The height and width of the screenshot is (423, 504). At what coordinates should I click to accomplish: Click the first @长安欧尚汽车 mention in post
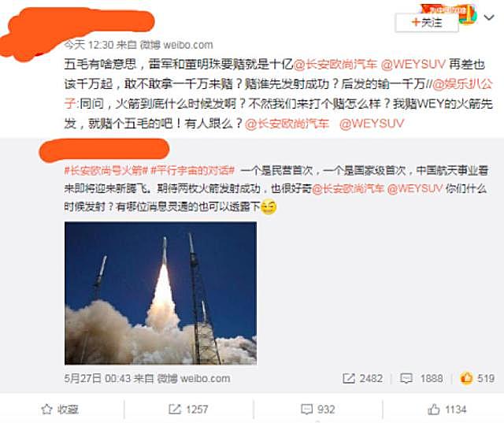[x=335, y=65]
